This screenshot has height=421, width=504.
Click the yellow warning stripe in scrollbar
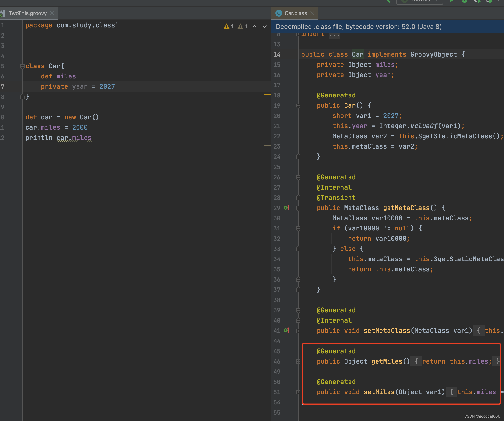267,94
